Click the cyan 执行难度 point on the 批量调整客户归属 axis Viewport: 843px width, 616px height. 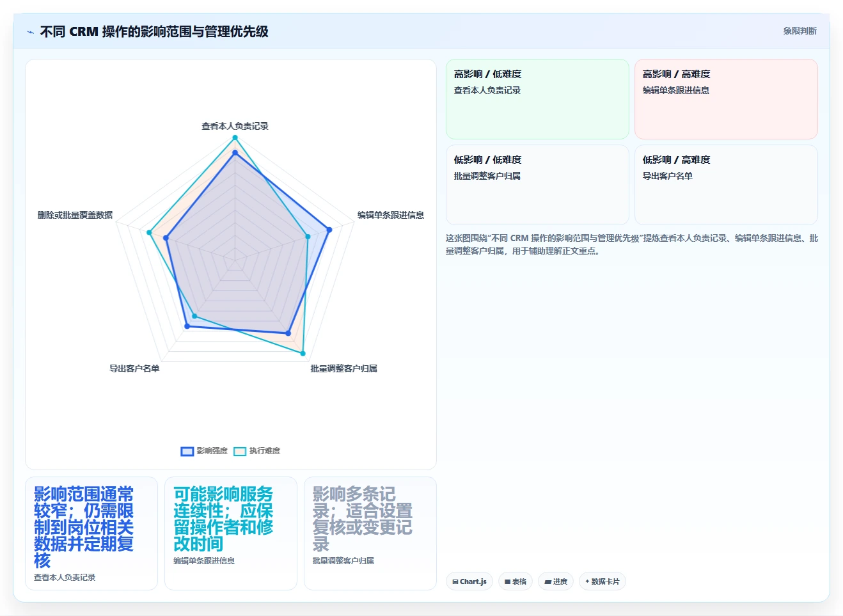(303, 353)
